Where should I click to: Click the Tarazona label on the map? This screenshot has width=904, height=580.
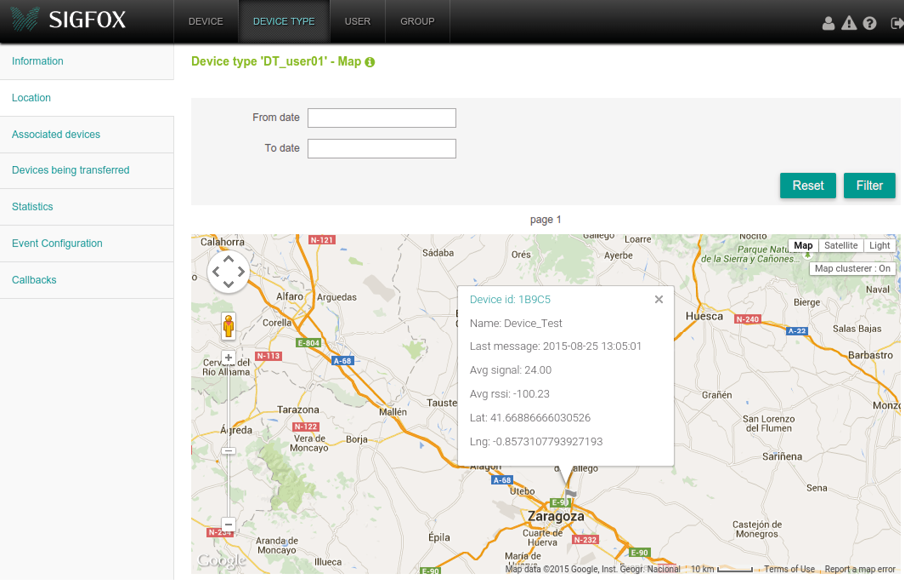click(x=298, y=409)
